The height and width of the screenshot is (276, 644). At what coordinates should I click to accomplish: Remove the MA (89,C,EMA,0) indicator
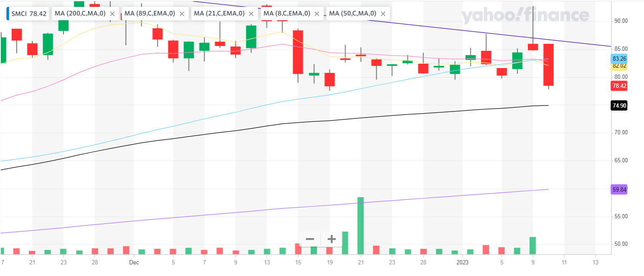click(x=182, y=14)
